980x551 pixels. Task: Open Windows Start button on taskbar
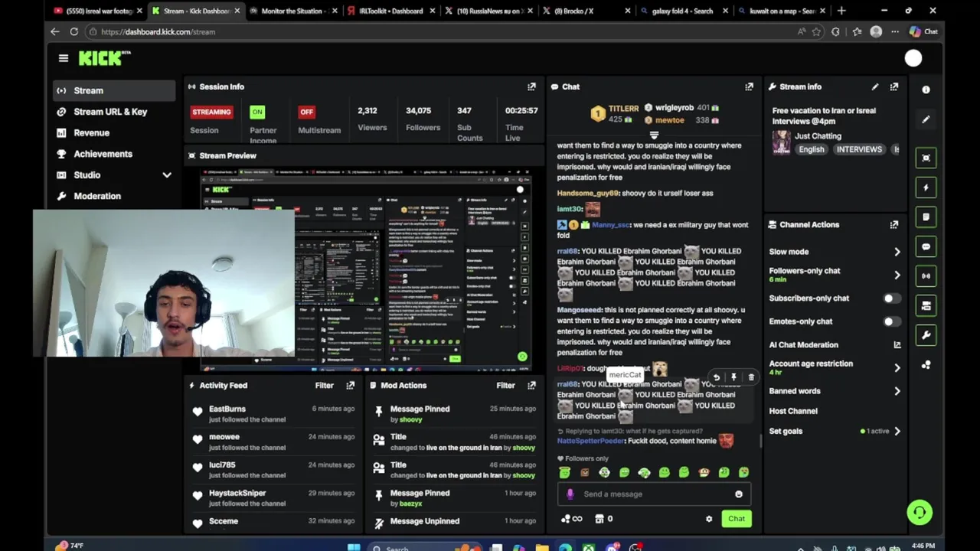[x=353, y=547]
